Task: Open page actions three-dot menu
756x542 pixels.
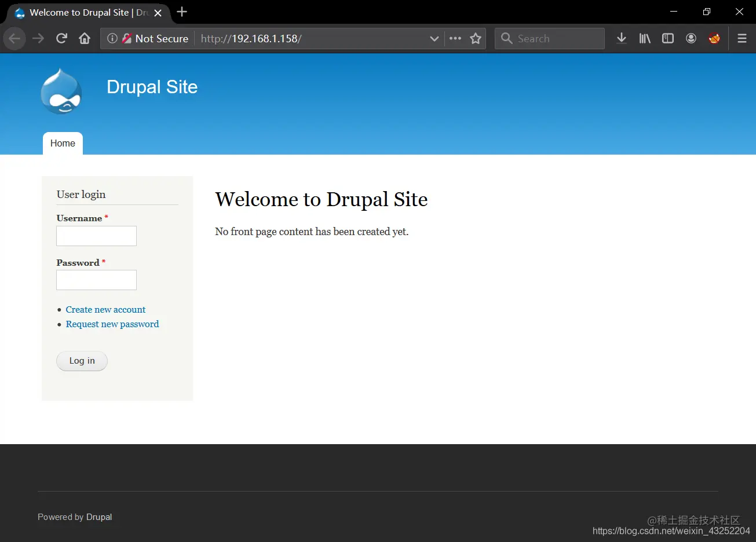Action: (455, 38)
